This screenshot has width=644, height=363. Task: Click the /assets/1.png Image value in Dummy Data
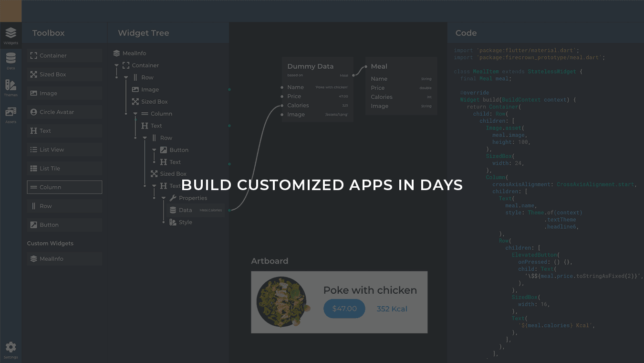pyautogui.click(x=336, y=115)
